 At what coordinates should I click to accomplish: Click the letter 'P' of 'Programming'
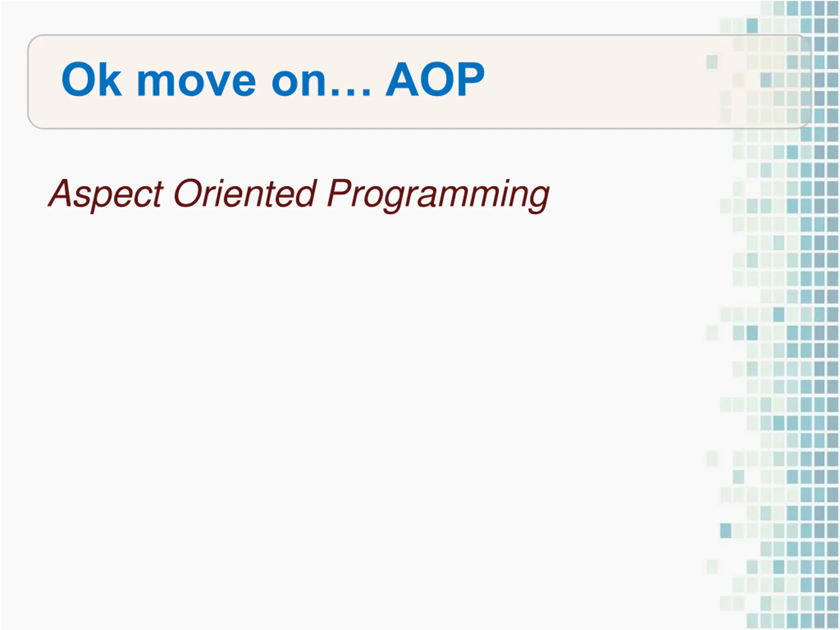coord(338,193)
